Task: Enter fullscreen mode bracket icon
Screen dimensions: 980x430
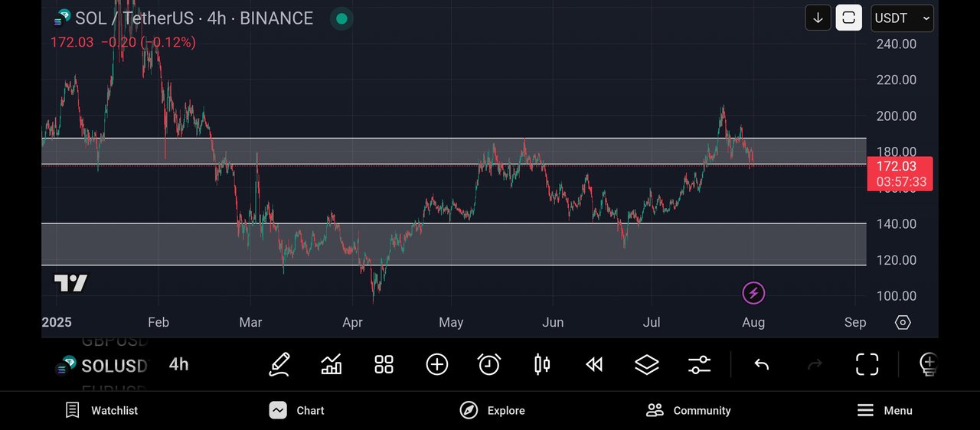Action: (x=867, y=364)
